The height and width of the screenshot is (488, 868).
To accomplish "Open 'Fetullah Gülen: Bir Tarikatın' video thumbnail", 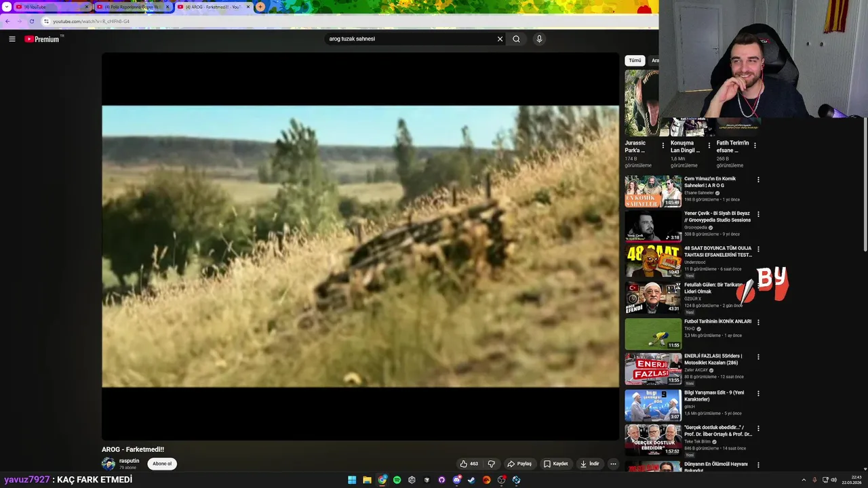I will tap(653, 298).
